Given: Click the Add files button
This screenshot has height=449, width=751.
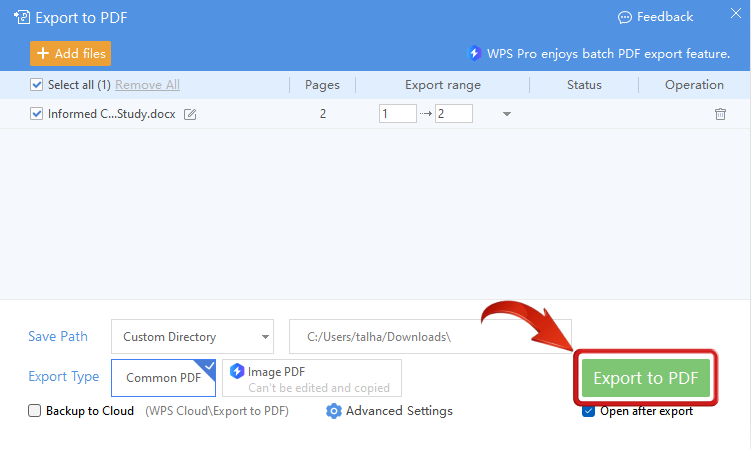Looking at the screenshot, I should [x=70, y=53].
